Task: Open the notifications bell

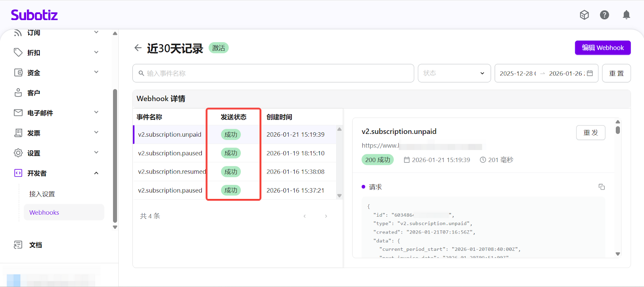Action: [626, 15]
